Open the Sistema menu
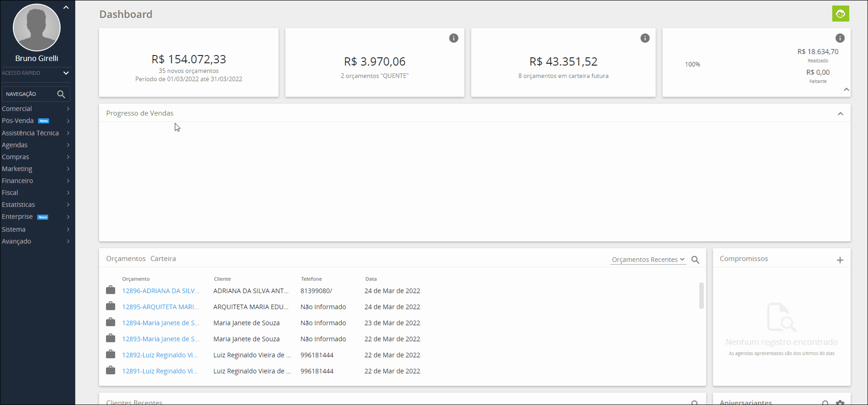 pyautogui.click(x=36, y=229)
